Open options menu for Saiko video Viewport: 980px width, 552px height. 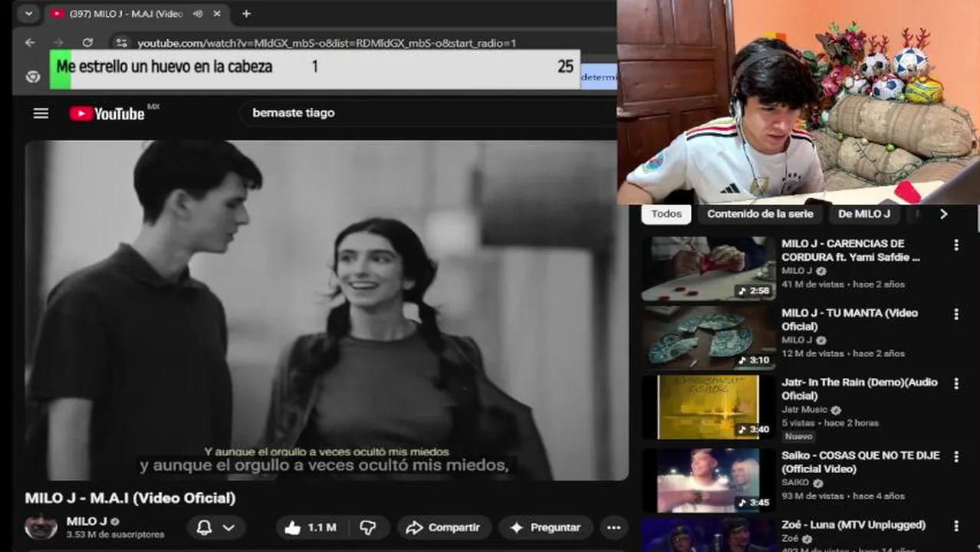[x=955, y=456]
